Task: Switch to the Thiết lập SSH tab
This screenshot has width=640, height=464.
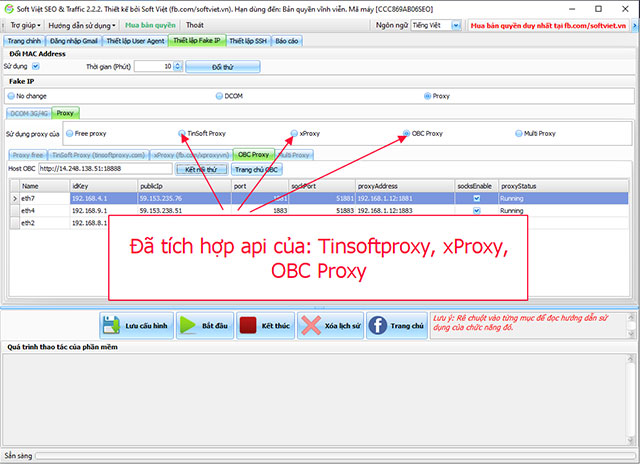Action: [248, 41]
